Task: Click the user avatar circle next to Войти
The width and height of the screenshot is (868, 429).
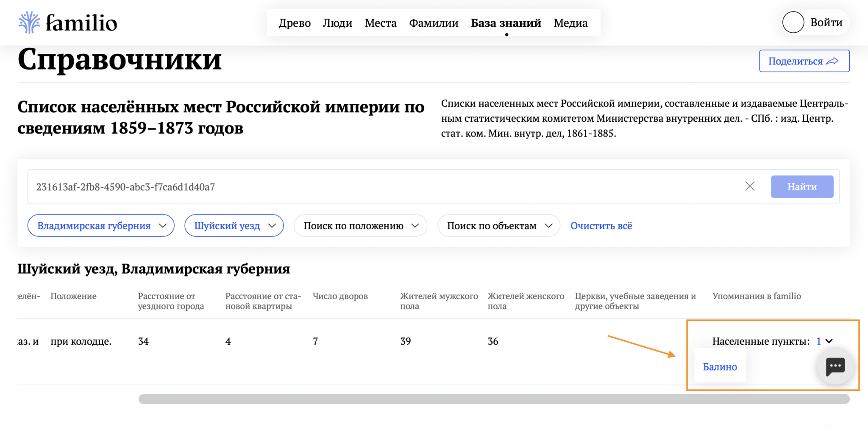Action: [793, 22]
